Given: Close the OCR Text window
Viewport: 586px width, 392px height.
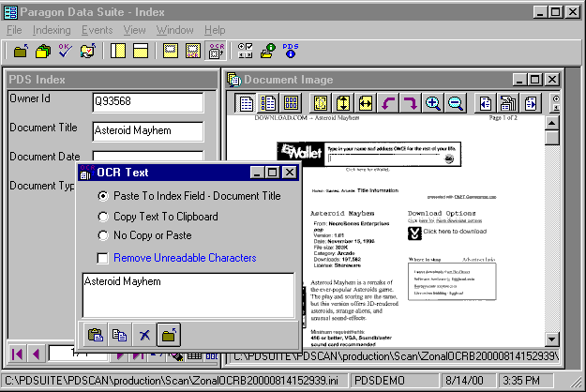Looking at the screenshot, I should 290,173.
